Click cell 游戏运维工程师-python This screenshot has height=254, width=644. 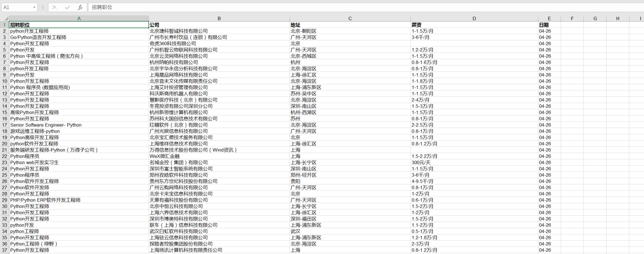tap(79, 131)
